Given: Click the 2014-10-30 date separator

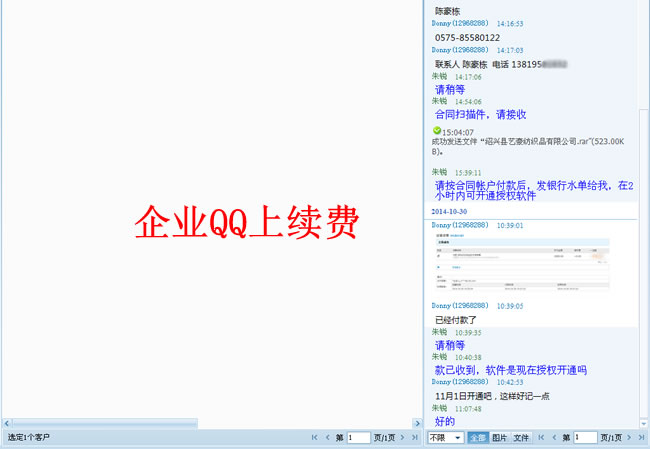Looking at the screenshot, I should click(x=449, y=211).
